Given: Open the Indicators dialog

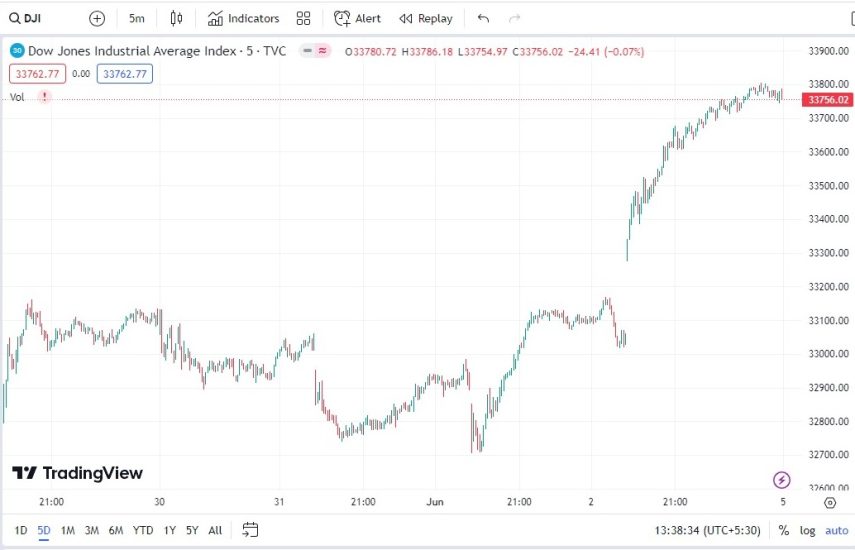Looking at the screenshot, I should click(x=244, y=18).
